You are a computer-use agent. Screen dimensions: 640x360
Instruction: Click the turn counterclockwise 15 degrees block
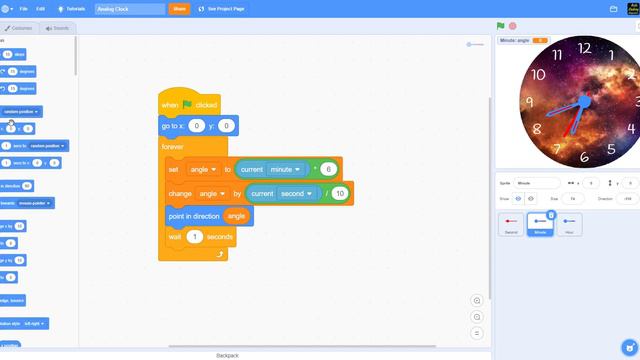tap(18, 89)
